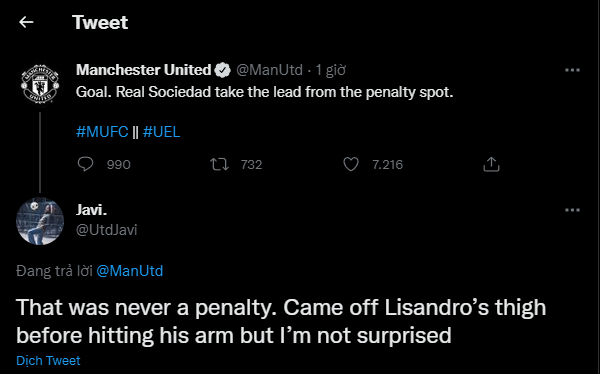This screenshot has width=600, height=374.
Task: Click the 1 giờ timestamp
Action: click(x=331, y=70)
